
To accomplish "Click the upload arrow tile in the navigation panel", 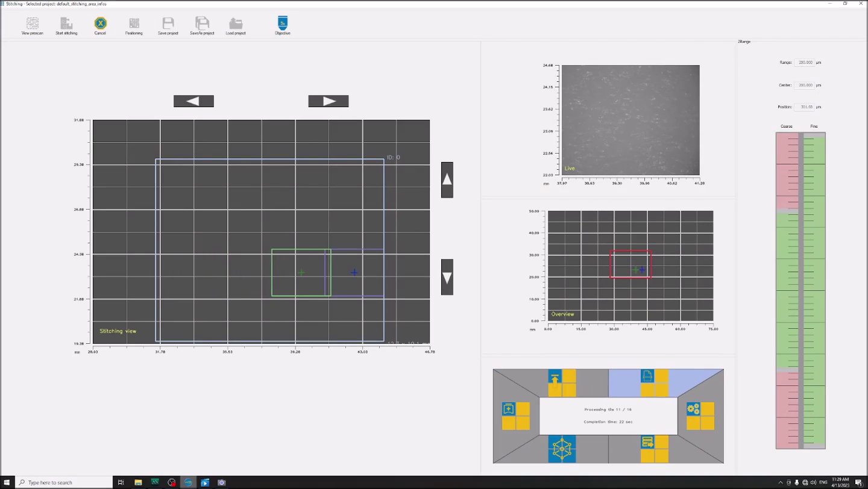I will [x=555, y=378].
